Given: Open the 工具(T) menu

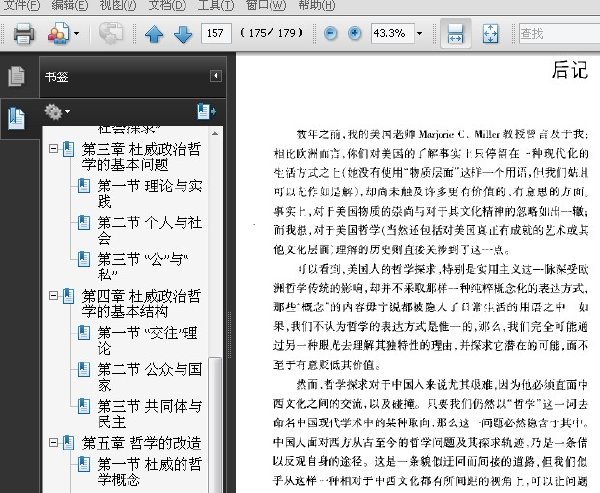Looking at the screenshot, I should (216, 5).
